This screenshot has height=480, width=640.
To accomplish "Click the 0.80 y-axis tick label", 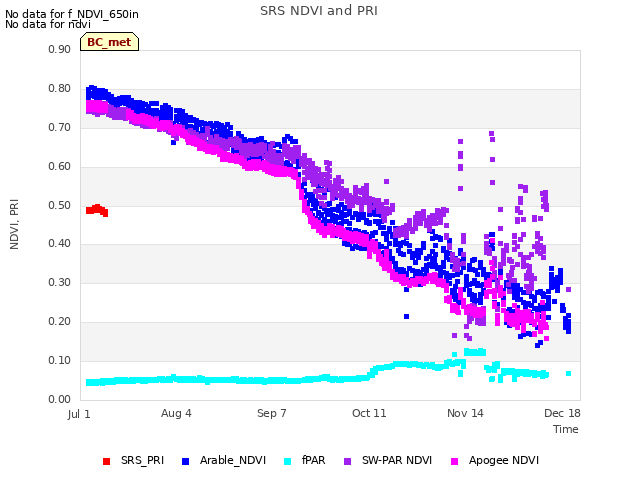I will [60, 89].
